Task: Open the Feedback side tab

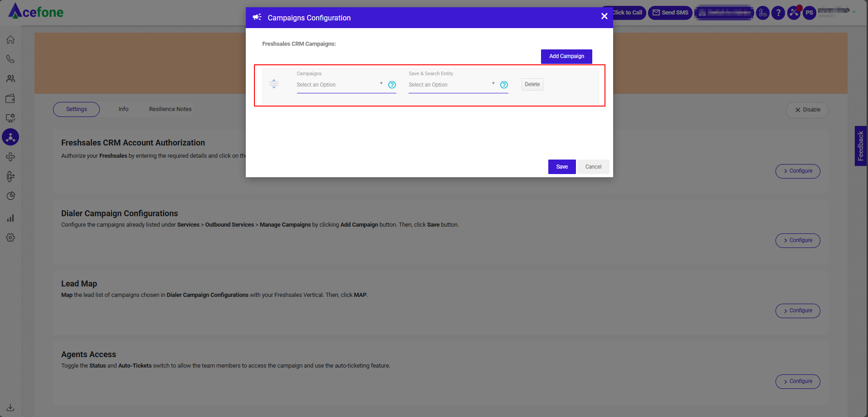Action: point(860,146)
